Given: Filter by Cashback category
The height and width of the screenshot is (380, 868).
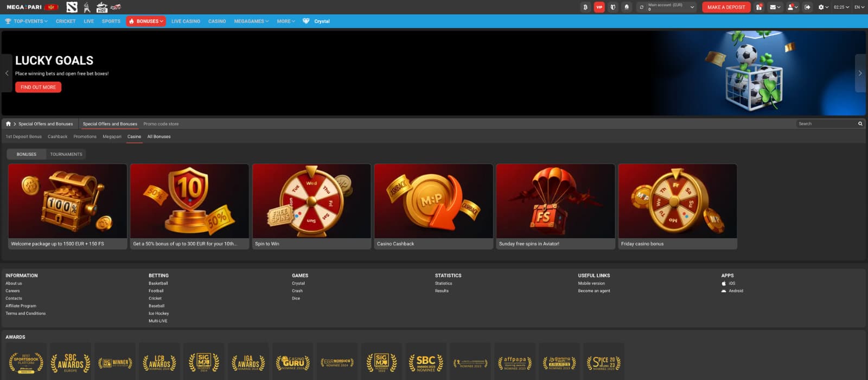Looking at the screenshot, I should pyautogui.click(x=58, y=137).
